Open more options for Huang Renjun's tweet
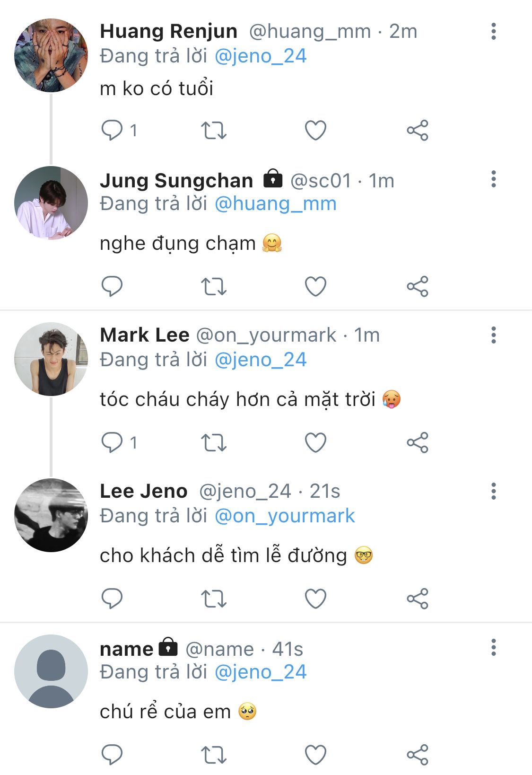 tap(493, 31)
